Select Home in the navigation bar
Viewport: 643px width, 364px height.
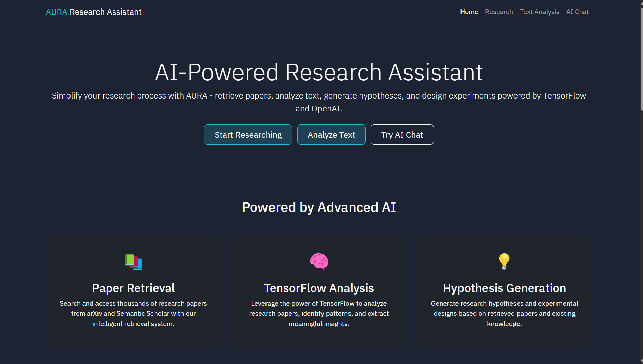[x=469, y=12]
